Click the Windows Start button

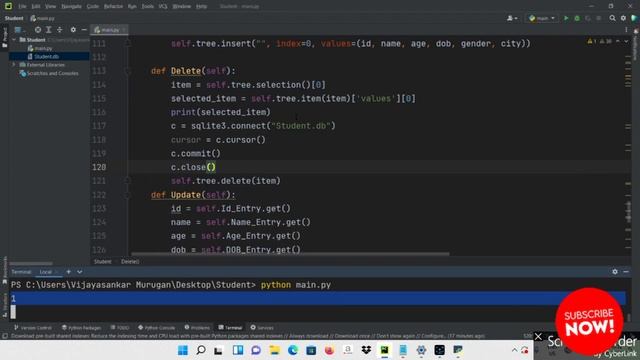tap(183, 350)
